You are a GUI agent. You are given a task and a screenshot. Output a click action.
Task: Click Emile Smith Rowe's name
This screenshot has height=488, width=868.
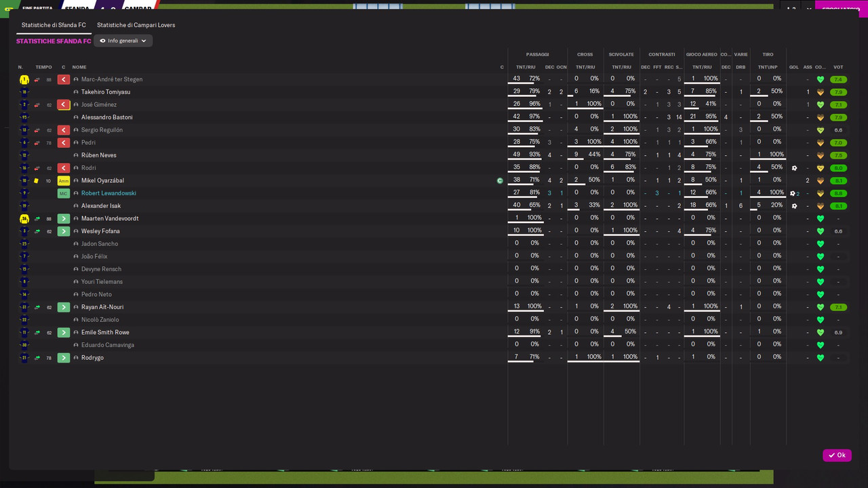pyautogui.click(x=105, y=333)
